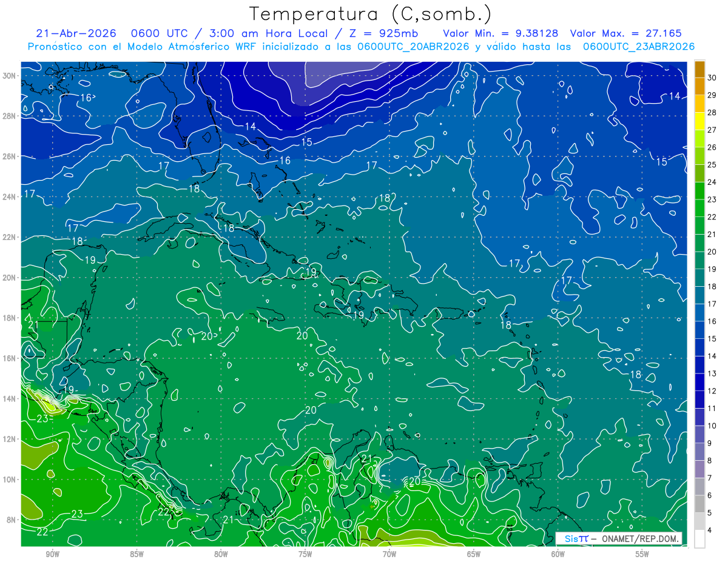Click the 70W longitude axis label

[x=389, y=554]
